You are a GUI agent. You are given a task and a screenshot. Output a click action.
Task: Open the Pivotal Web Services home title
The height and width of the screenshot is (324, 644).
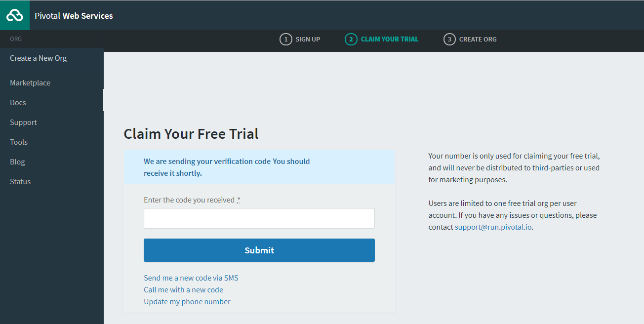coord(74,16)
